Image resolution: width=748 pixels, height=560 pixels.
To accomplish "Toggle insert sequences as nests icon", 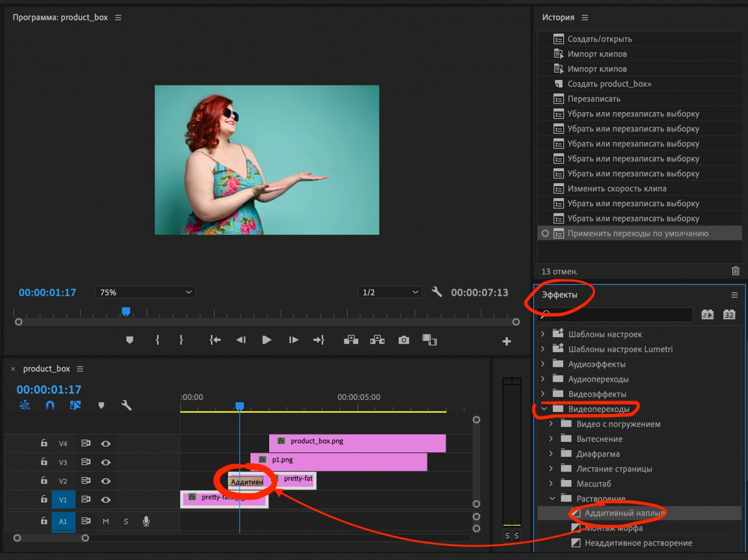I will pyautogui.click(x=24, y=405).
